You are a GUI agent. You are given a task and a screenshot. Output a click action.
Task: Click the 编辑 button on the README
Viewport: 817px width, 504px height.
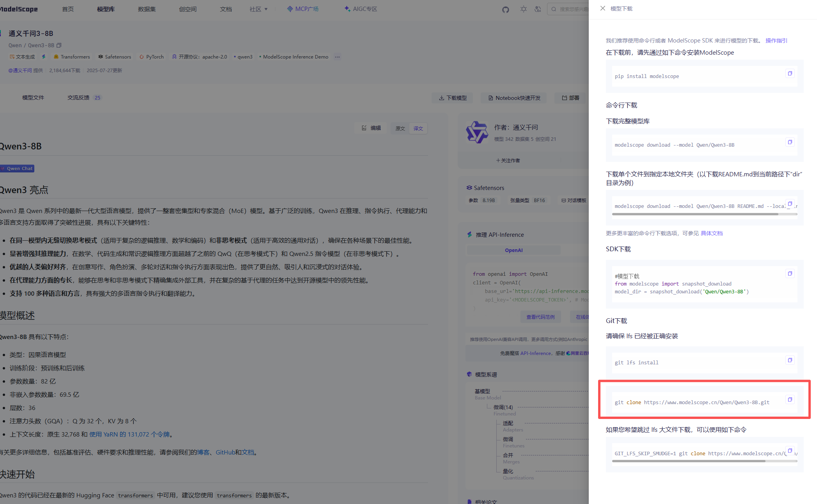click(371, 128)
